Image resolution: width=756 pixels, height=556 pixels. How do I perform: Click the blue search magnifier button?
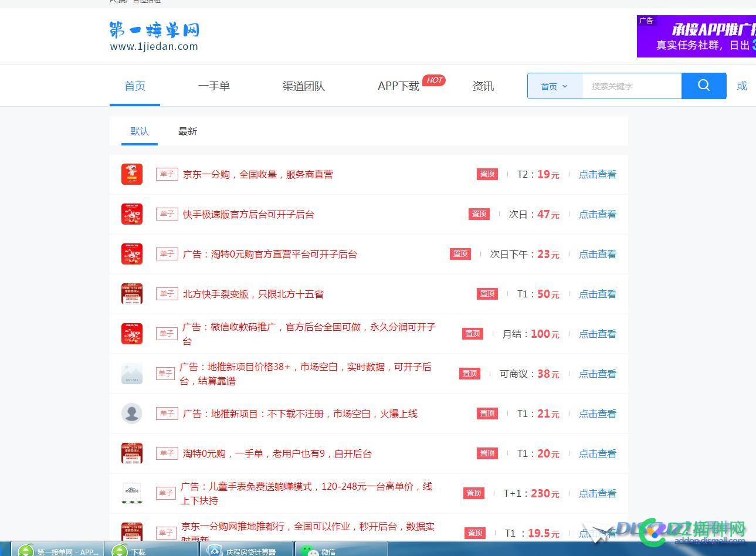pos(704,86)
